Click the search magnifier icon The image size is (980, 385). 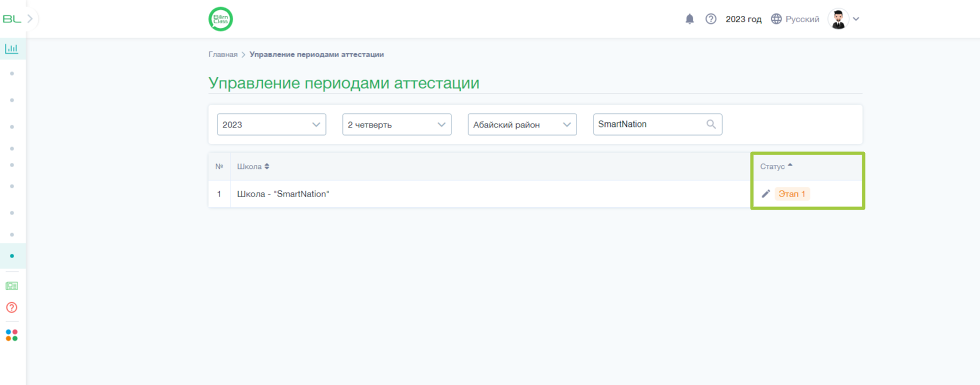711,124
